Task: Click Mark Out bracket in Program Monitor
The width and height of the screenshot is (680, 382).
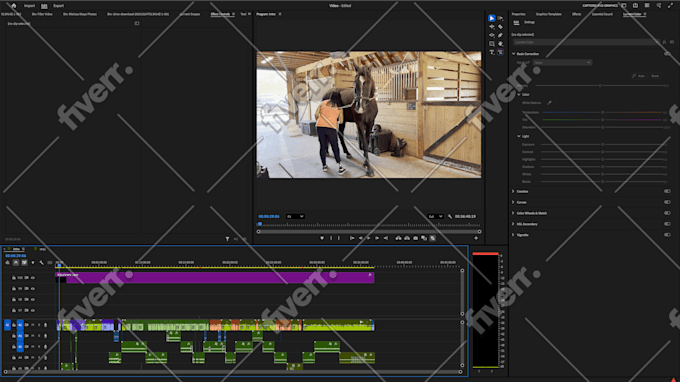Action: (x=339, y=238)
